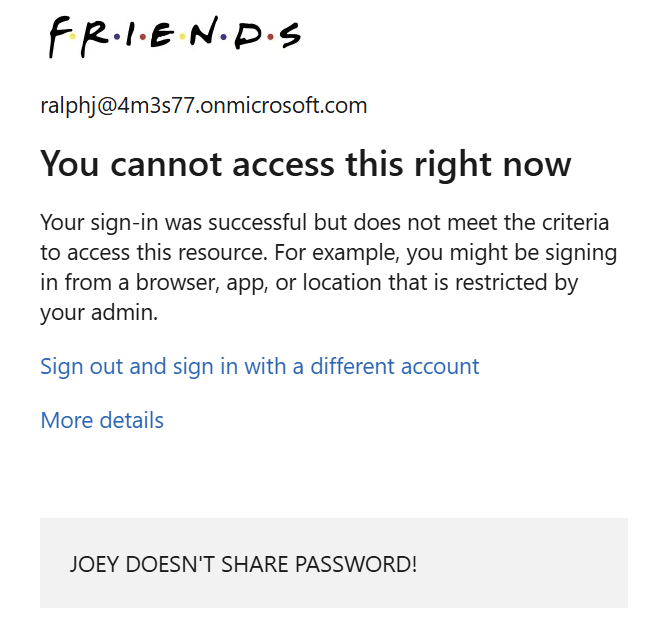Click the letter S in the logo
The image size is (666, 631).
(x=289, y=36)
